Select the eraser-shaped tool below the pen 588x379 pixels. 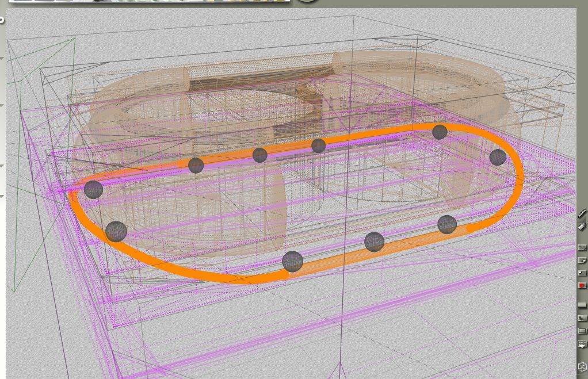pos(582,227)
